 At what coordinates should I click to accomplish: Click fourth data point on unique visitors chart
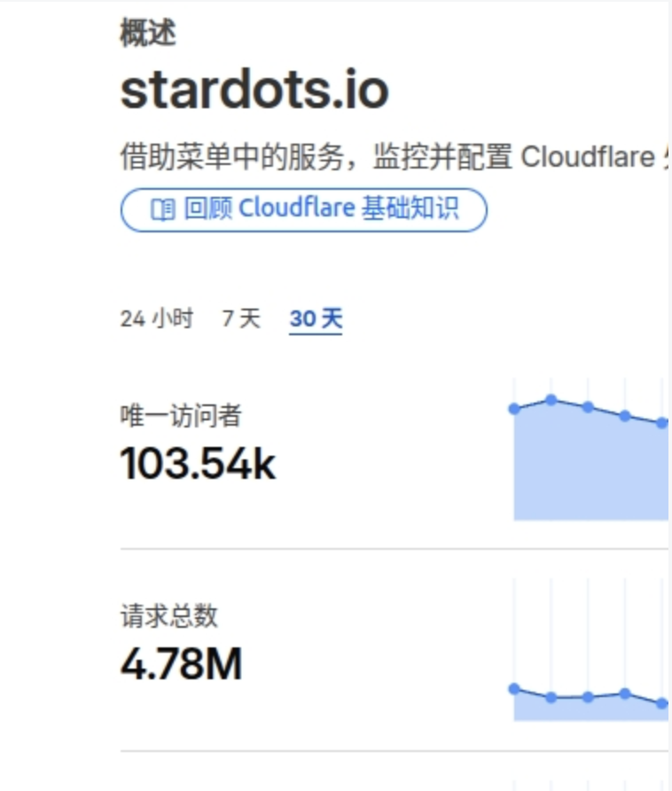coord(625,416)
